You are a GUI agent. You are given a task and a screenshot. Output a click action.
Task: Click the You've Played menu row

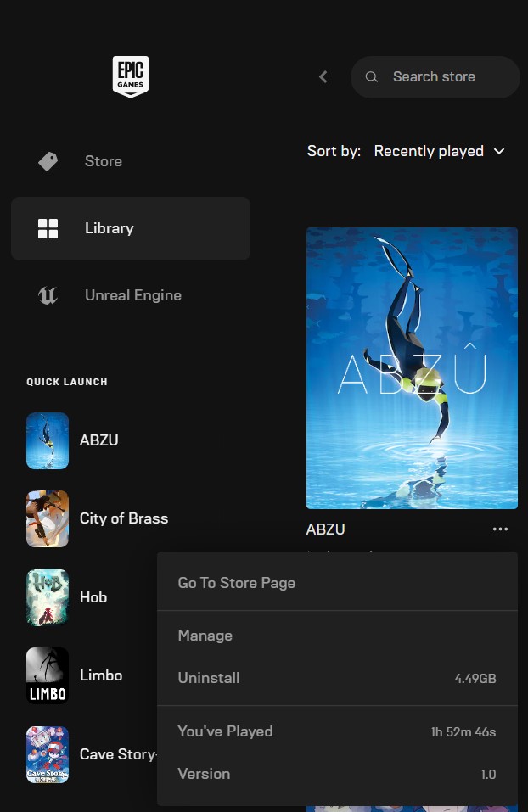pos(337,731)
